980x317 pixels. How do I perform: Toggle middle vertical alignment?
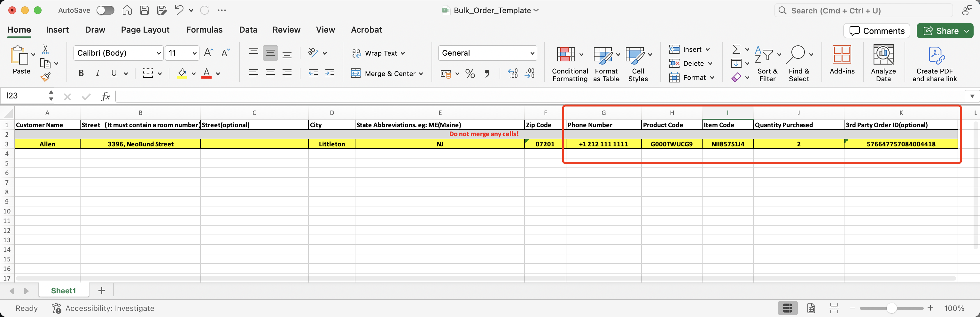pyautogui.click(x=270, y=53)
